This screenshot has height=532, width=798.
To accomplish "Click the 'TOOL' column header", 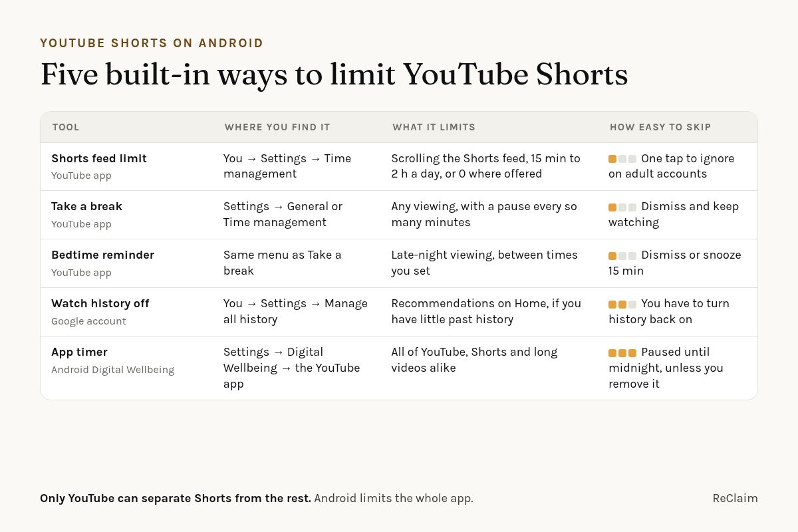I will pos(66,127).
